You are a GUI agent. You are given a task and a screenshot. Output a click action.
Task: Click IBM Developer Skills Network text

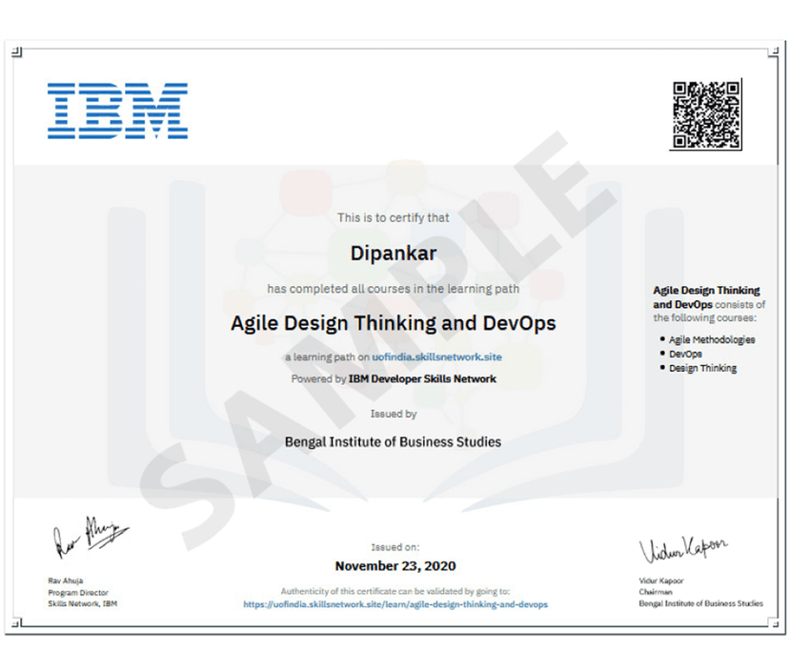click(x=422, y=378)
